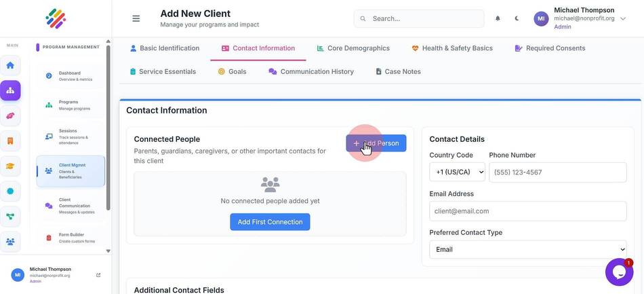Viewport: 644px width, 294px height.
Task: Open Sessions in program management sidebar
Action: 71,136
